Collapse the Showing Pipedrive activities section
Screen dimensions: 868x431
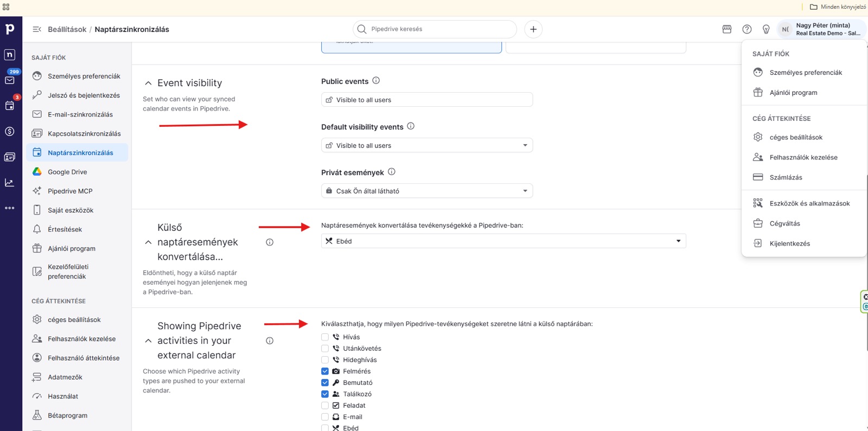point(148,341)
